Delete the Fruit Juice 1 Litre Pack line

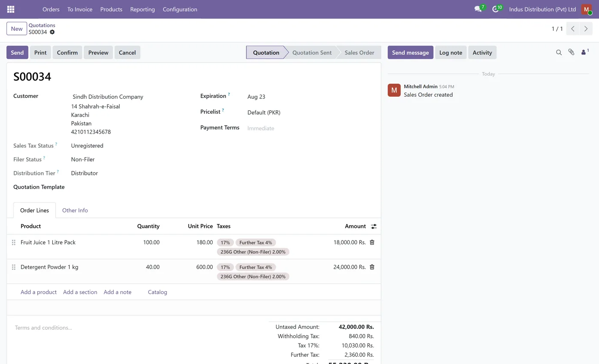pos(372,242)
